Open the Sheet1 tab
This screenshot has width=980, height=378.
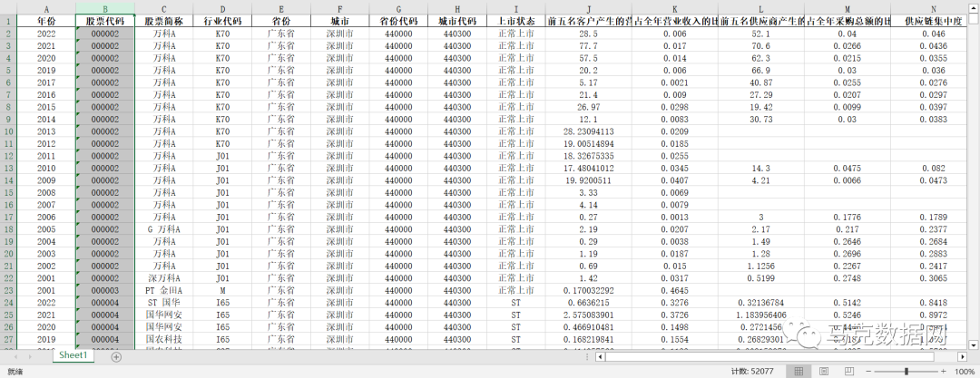(x=73, y=356)
